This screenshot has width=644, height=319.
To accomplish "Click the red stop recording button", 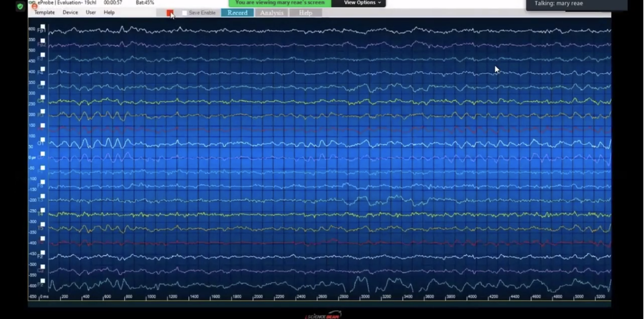I will [x=170, y=13].
